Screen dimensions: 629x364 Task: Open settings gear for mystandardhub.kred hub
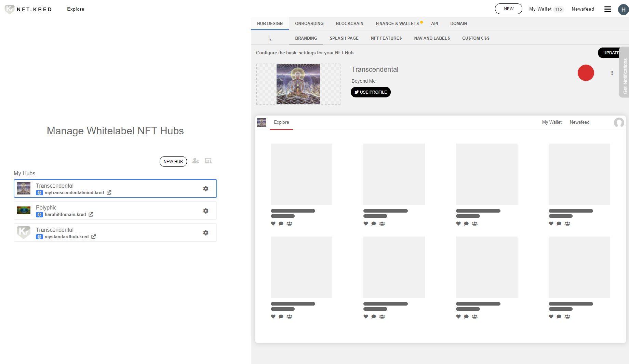pyautogui.click(x=206, y=233)
